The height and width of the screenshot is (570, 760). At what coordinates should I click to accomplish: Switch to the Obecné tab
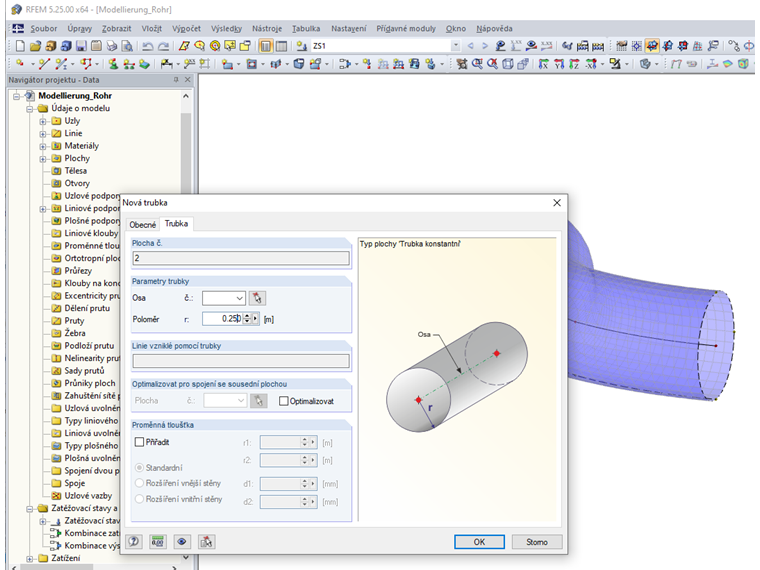tap(142, 224)
